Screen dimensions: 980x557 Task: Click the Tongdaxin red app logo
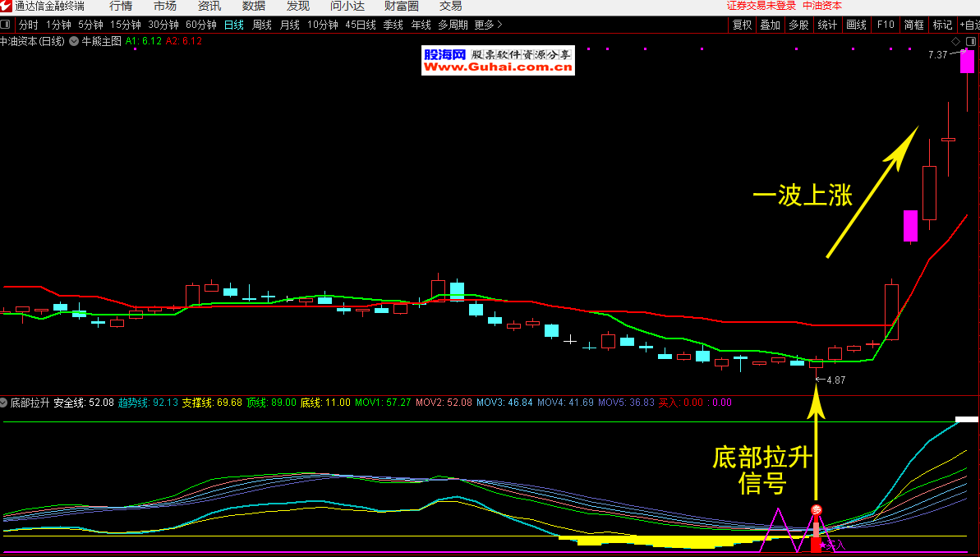(x=7, y=7)
